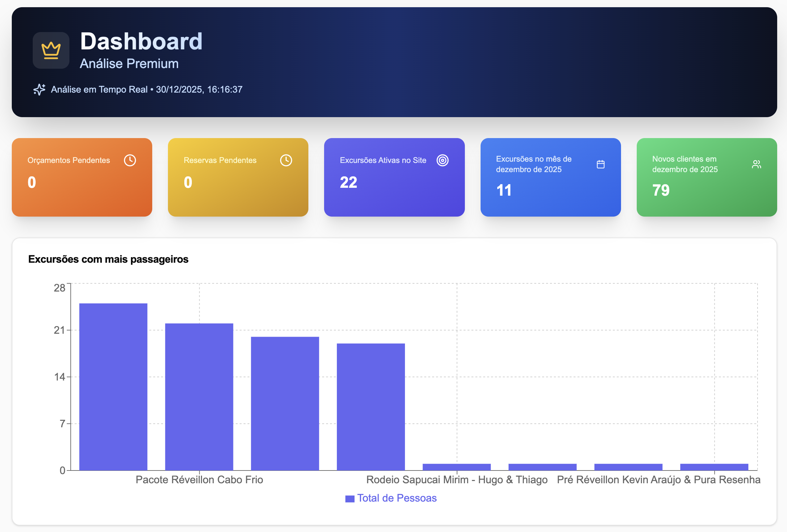Click the calendar icon on Excursões no mês card
Image resolution: width=787 pixels, height=532 pixels.
(600, 165)
